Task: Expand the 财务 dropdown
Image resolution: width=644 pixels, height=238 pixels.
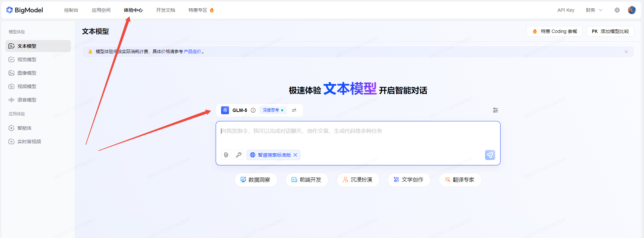Action: point(594,10)
